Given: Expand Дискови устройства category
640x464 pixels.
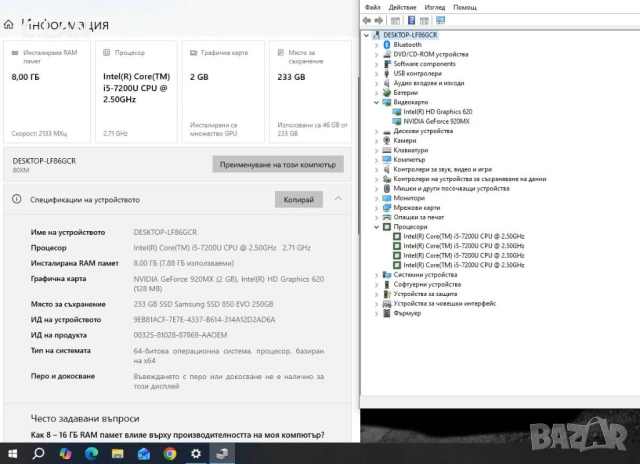Looking at the screenshot, I should click(376, 131).
